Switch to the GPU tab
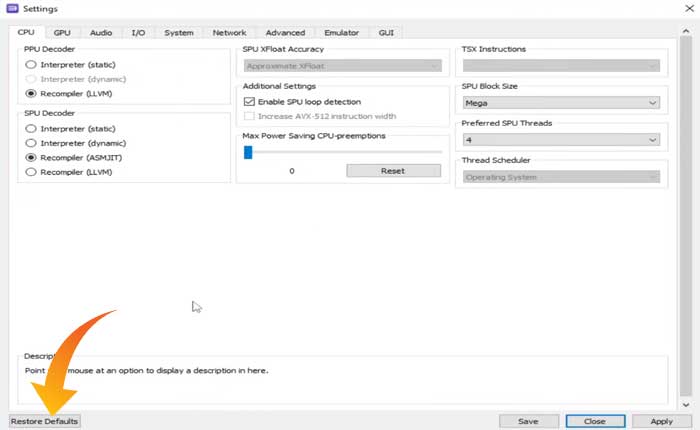Viewport: 700px width, 430px height. click(62, 32)
